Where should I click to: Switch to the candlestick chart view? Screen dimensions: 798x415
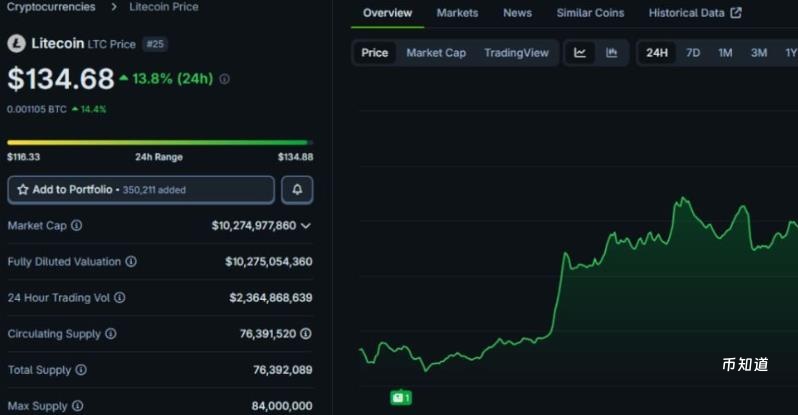(612, 53)
